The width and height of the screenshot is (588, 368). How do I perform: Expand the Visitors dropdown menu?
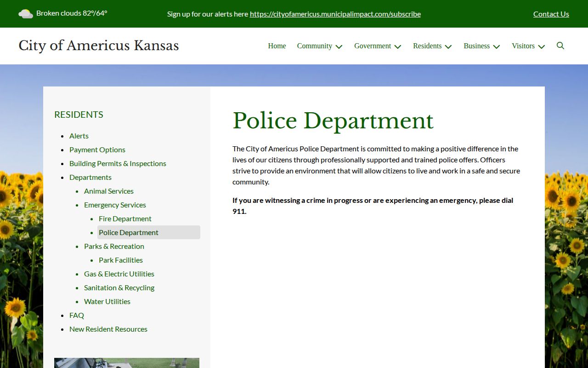coord(528,46)
